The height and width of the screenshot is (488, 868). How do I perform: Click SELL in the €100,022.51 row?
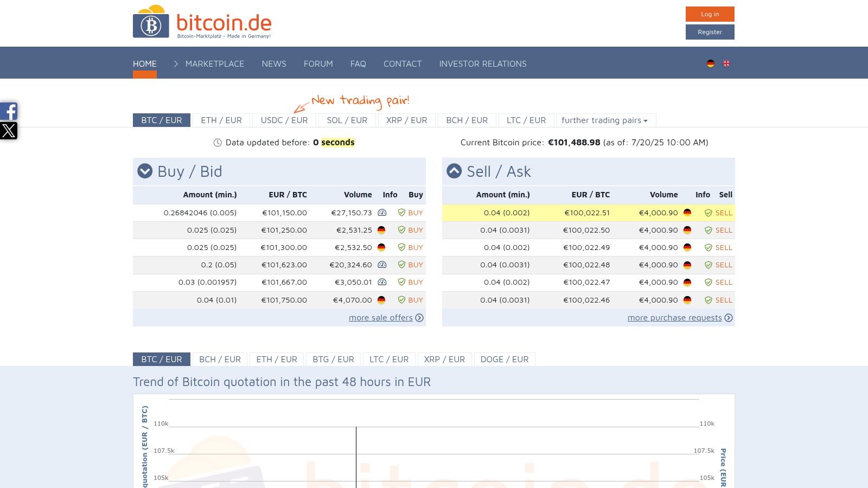coord(724,213)
